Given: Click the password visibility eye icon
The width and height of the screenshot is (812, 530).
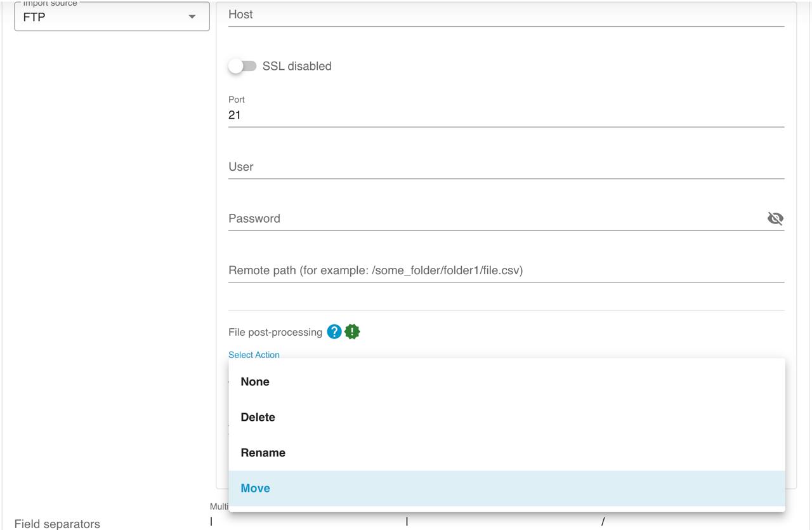Looking at the screenshot, I should click(775, 218).
